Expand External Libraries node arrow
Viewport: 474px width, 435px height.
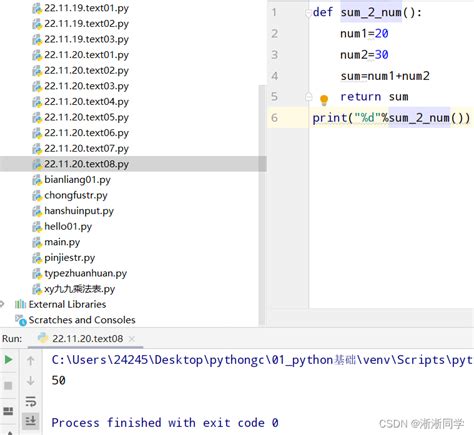pyautogui.click(x=2, y=304)
